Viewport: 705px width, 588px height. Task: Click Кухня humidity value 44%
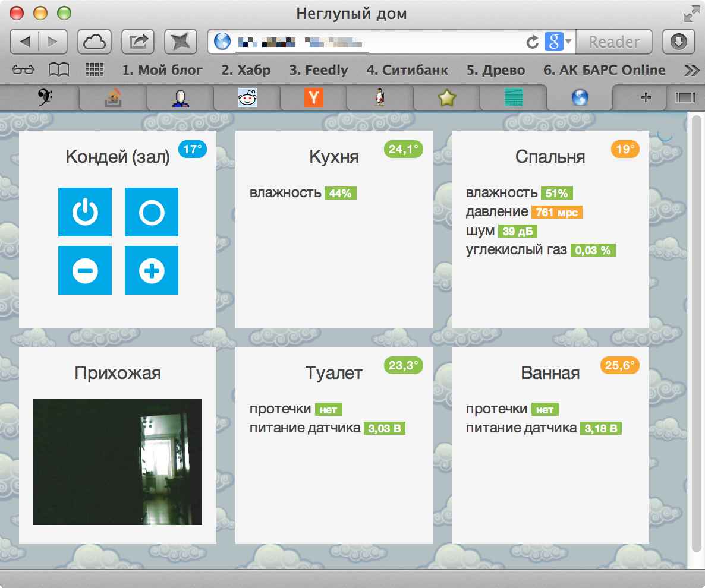tap(341, 193)
